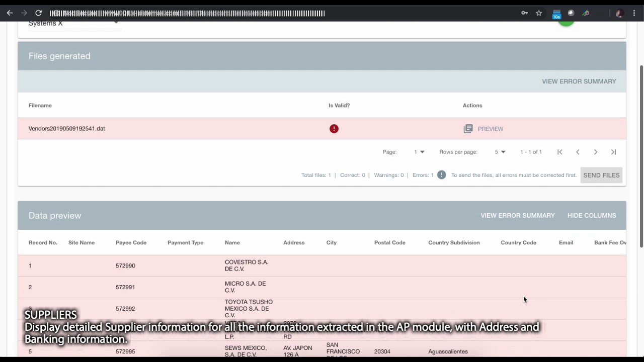Click the Send Files button
This screenshot has width=644, height=362.
(x=601, y=175)
